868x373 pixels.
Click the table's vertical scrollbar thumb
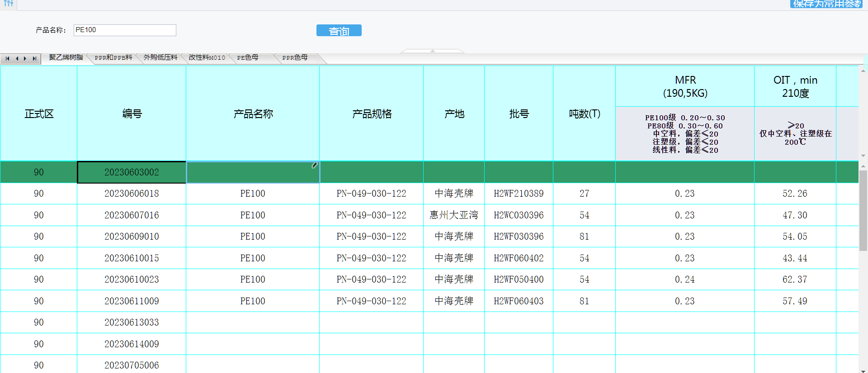tap(863, 210)
